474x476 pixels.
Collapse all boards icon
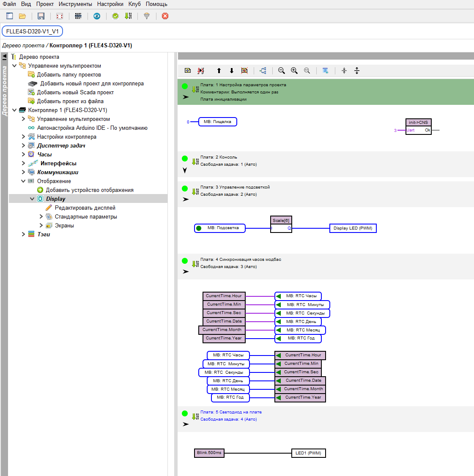point(344,71)
